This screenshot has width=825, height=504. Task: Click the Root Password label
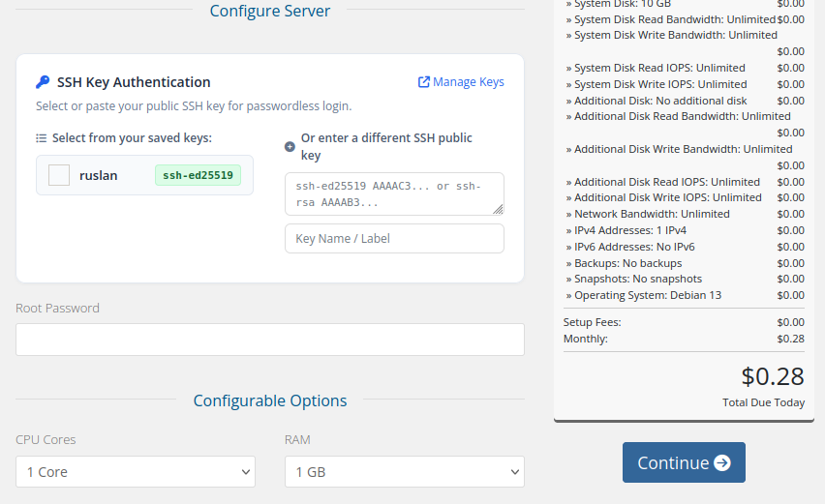tap(57, 308)
